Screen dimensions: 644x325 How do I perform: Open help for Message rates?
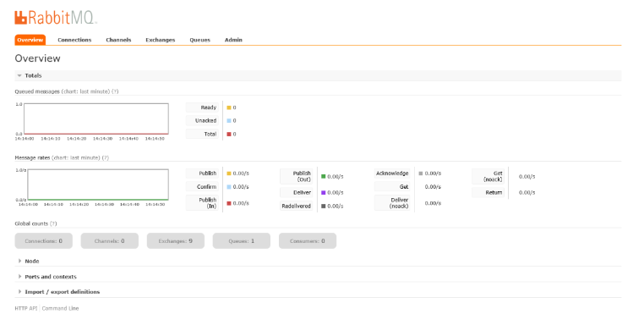coord(106,157)
